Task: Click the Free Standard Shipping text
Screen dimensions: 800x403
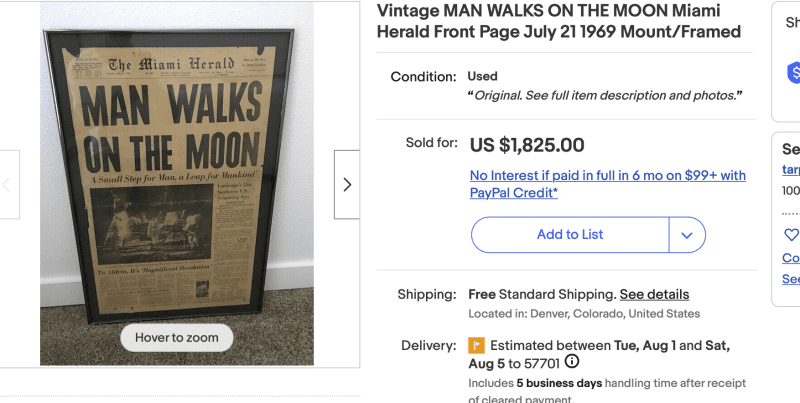Action: pyautogui.click(x=540, y=295)
